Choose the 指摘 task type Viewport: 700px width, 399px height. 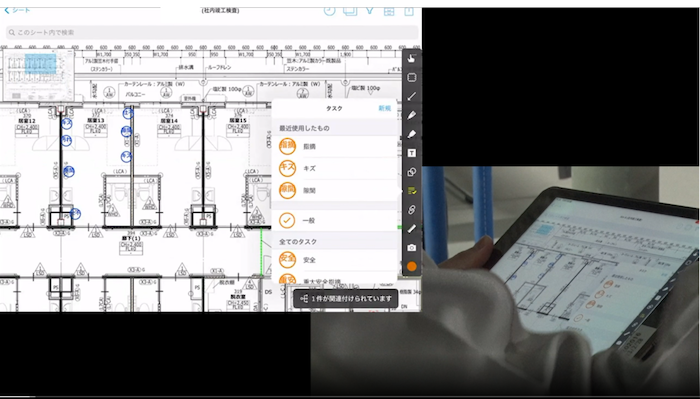(x=334, y=146)
